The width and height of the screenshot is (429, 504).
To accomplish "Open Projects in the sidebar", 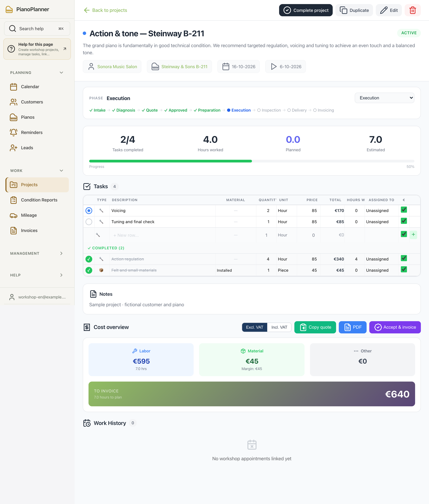I will (37, 185).
